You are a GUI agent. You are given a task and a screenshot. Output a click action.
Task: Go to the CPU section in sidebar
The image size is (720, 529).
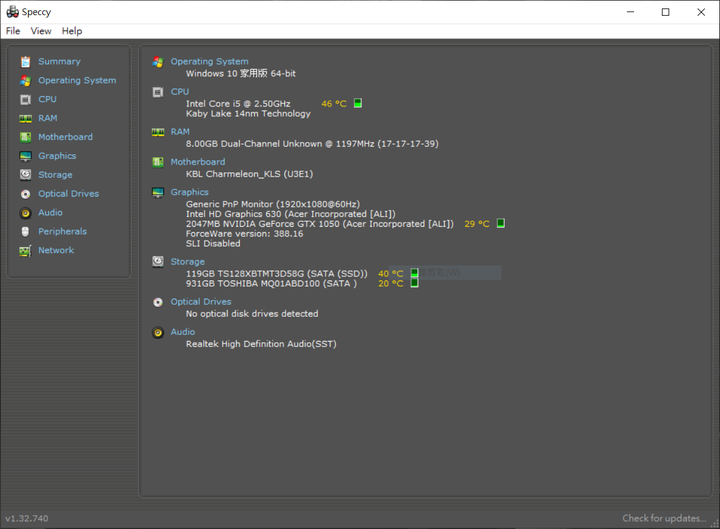pyautogui.click(x=47, y=99)
